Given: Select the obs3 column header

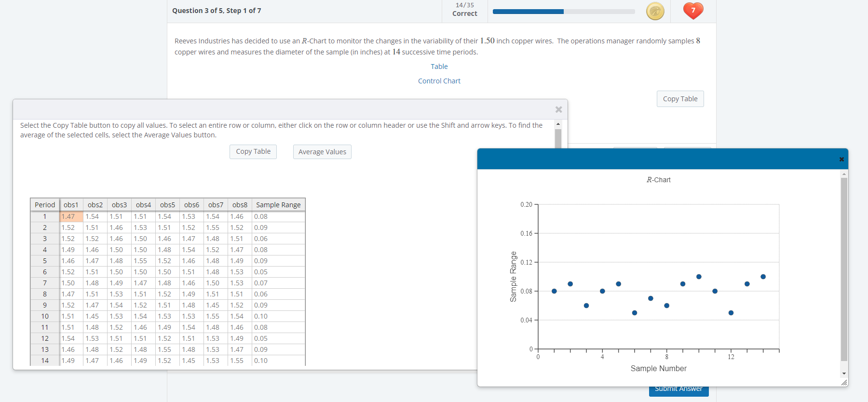Looking at the screenshot, I should pos(119,205).
